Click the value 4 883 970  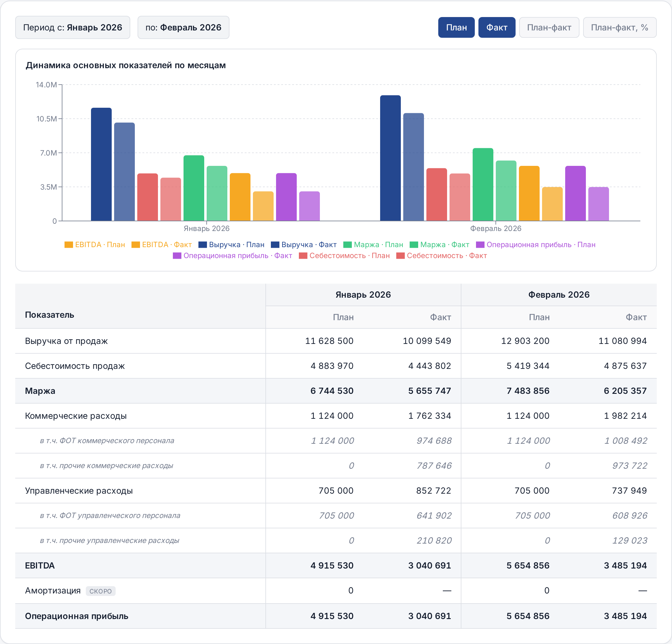(x=332, y=366)
